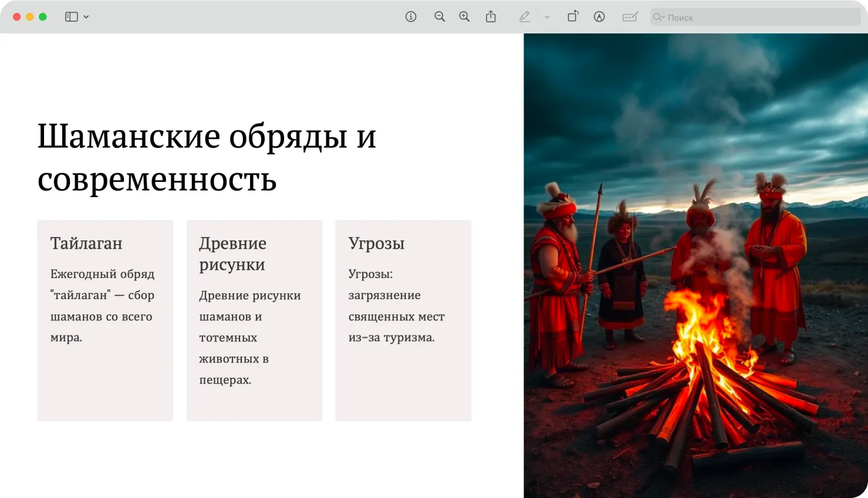Click the shamans bonfire image
Viewport: 868px width, 498px height.
coord(695,265)
